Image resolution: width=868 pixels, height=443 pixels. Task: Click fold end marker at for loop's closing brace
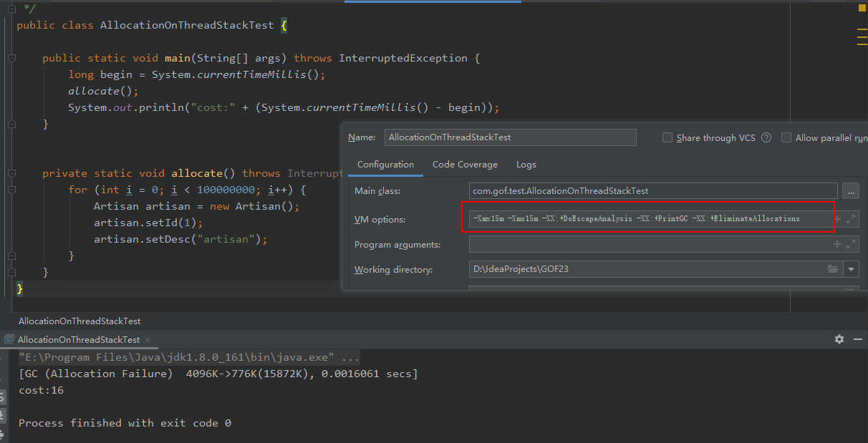point(11,255)
